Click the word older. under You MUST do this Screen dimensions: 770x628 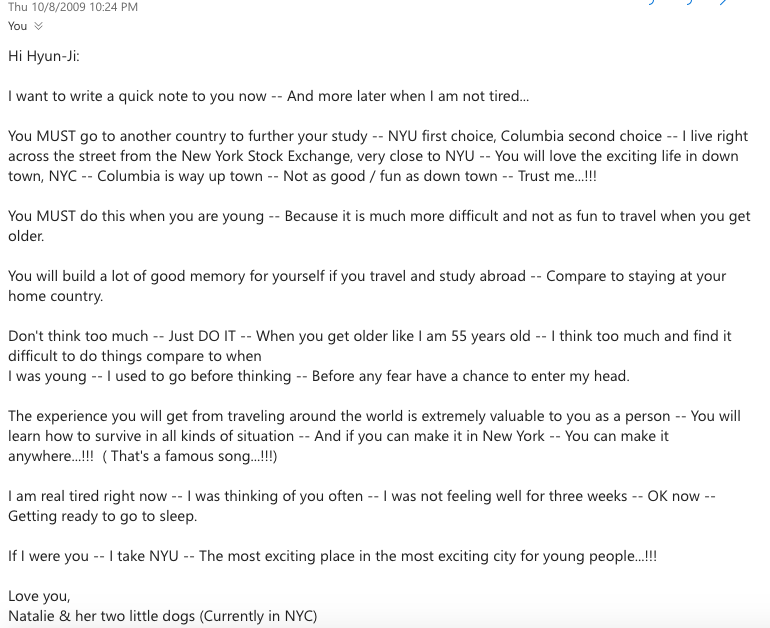click(x=26, y=236)
